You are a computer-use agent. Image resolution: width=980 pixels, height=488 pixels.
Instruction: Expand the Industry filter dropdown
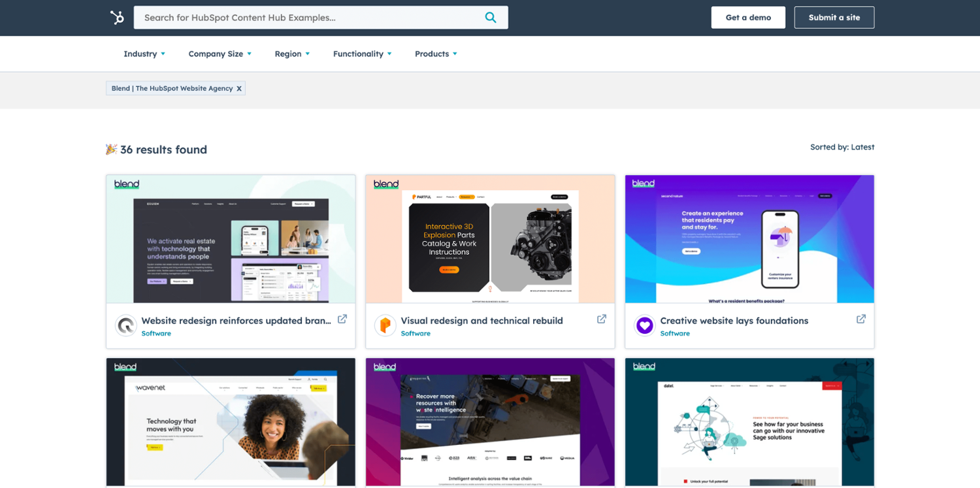tap(144, 54)
